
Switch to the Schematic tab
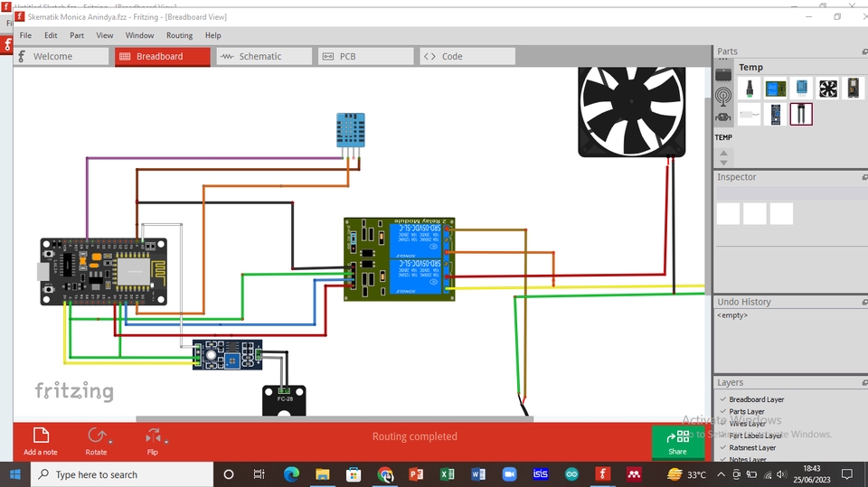[259, 56]
